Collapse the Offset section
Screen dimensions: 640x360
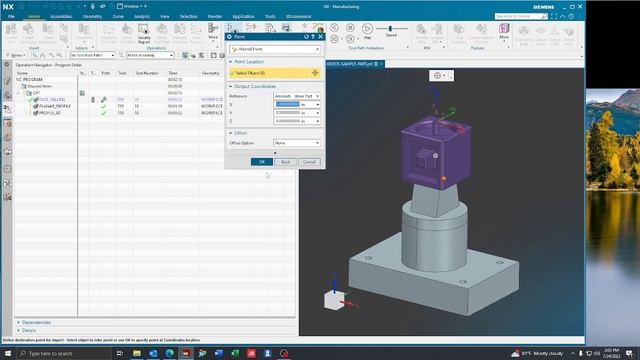pos(231,133)
